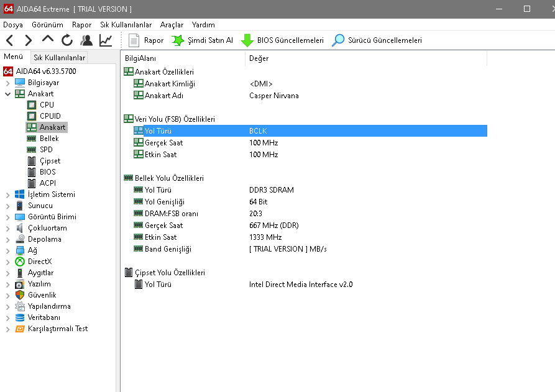Screen dimensions: 555x392
Task: Select the Yol Genişliği row
Action: (305, 202)
